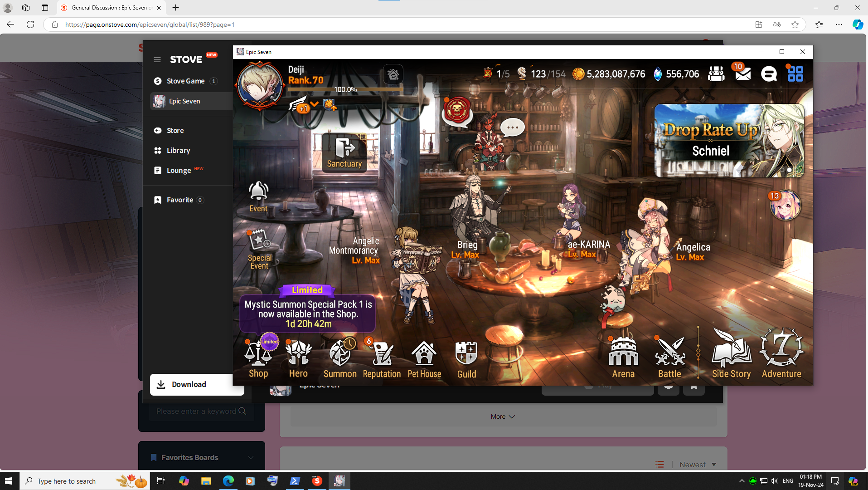The image size is (868, 490).
Task: Collapse the Favorites Boards panel
Action: pos(251,457)
